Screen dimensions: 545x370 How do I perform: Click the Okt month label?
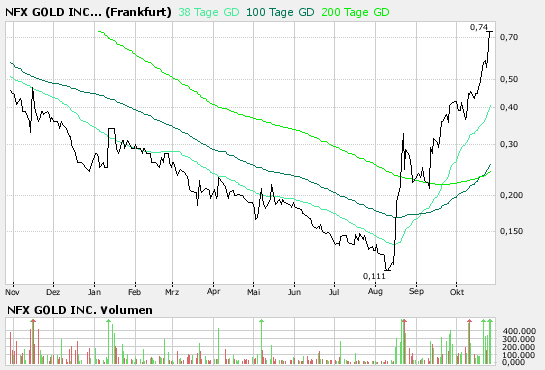[457, 292]
